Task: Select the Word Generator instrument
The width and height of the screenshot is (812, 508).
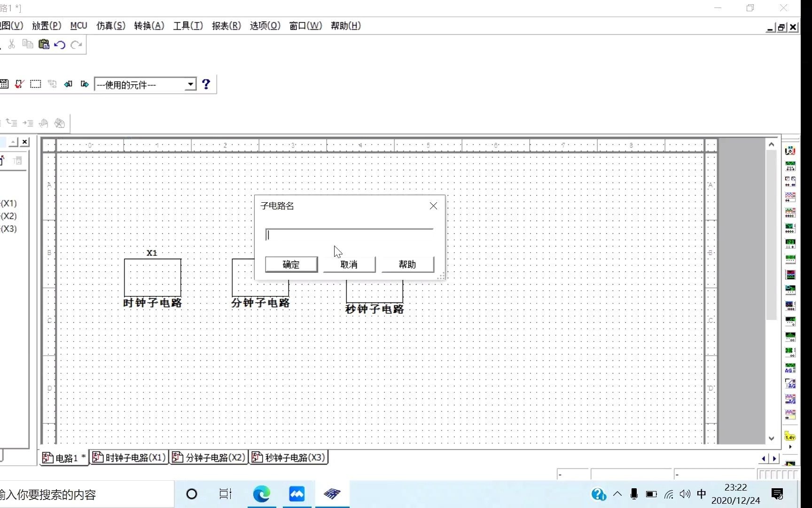Action: [x=790, y=259]
